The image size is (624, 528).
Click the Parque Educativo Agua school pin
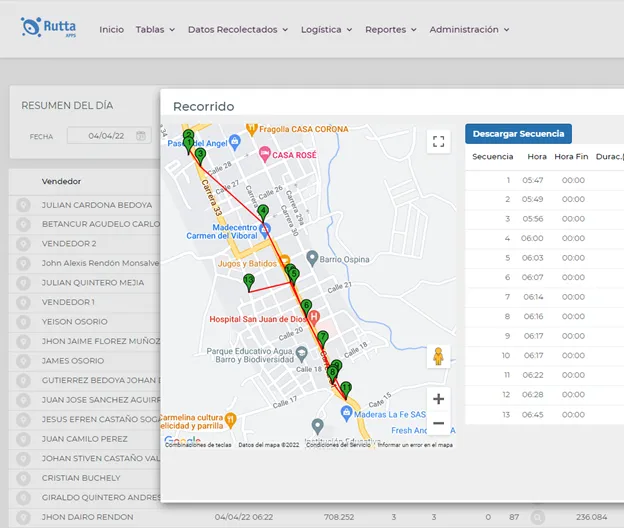[302, 354]
